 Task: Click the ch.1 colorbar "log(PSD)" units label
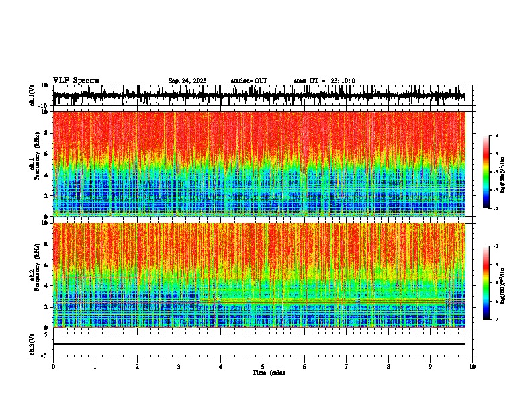pyautogui.click(x=503, y=175)
